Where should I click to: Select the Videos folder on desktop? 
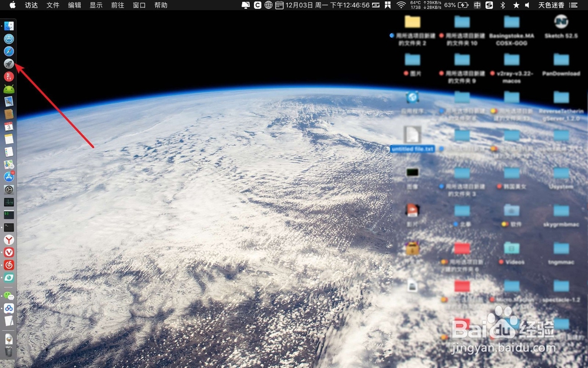[512, 253]
